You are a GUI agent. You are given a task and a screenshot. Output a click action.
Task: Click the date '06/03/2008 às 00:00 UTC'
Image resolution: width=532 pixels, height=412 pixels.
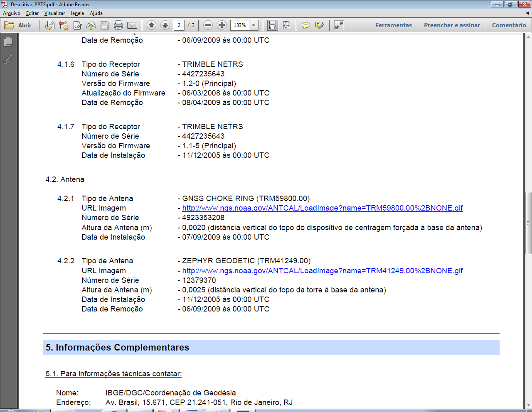pos(226,93)
